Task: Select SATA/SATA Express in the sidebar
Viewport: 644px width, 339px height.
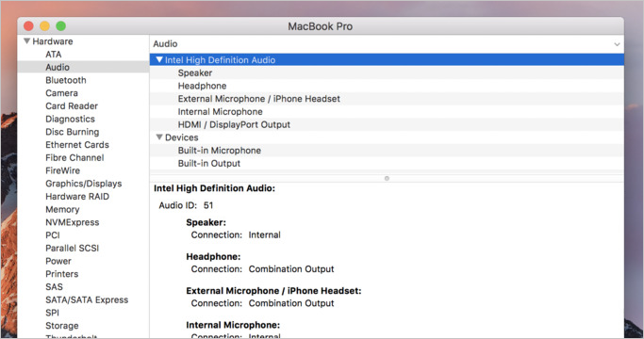Action: 87,299
